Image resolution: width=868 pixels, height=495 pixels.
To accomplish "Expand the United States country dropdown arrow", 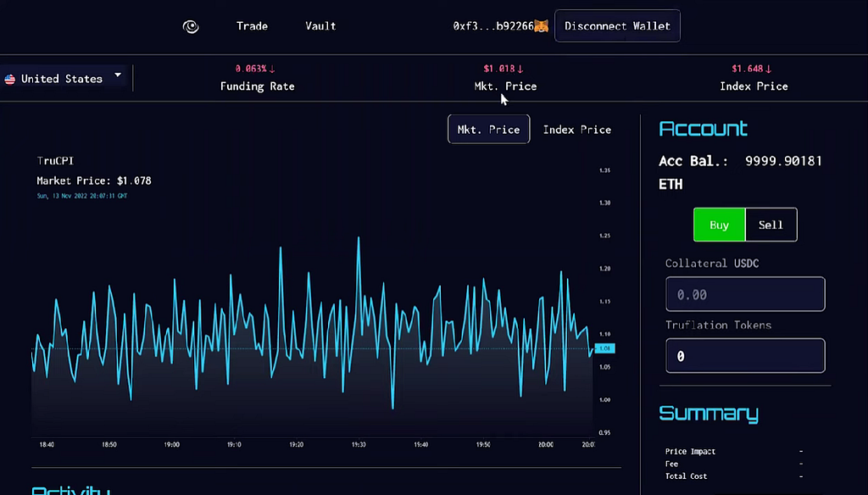I will 118,75.
